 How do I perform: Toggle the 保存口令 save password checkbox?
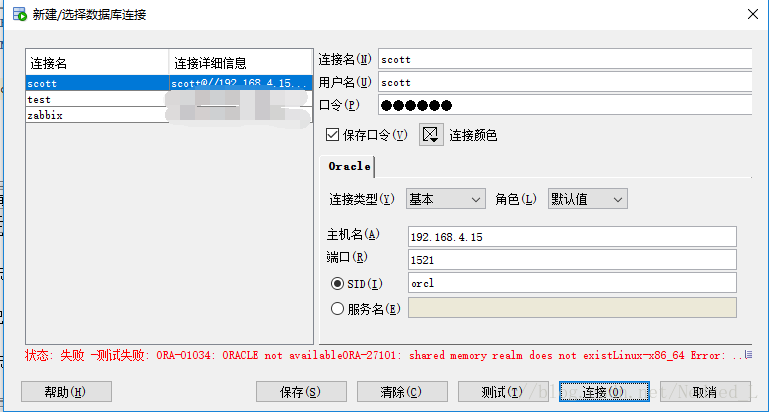[x=333, y=134]
